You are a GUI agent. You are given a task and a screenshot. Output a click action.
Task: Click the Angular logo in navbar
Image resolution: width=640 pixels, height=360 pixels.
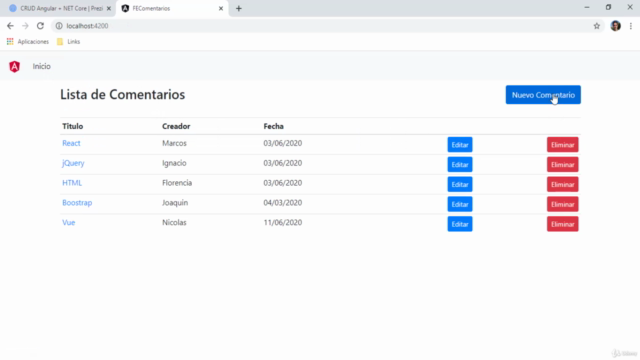(15, 67)
